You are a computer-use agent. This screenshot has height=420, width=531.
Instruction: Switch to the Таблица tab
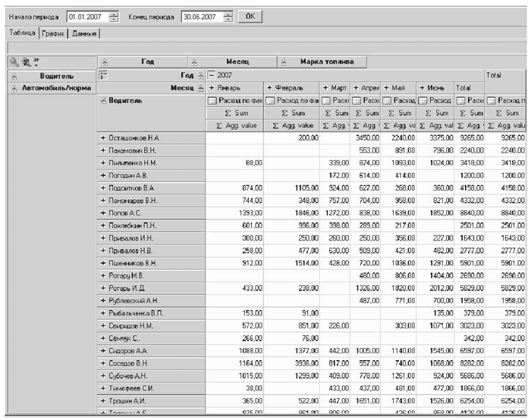click(22, 33)
